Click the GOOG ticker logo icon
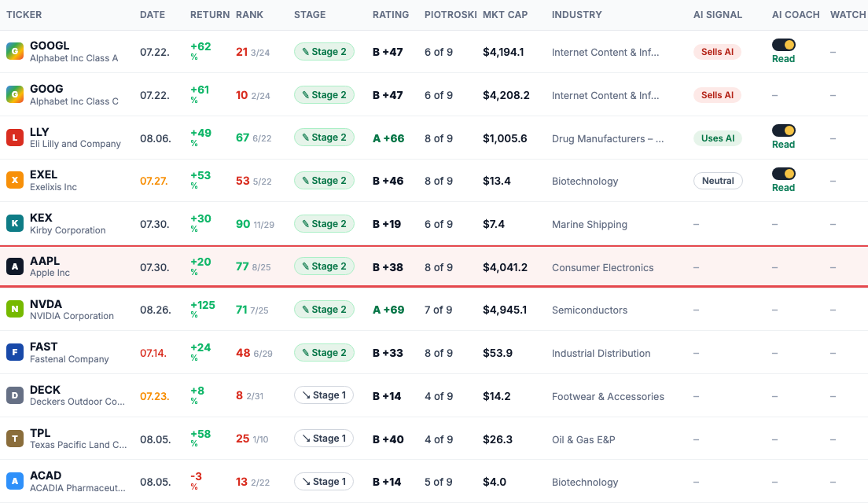 pos(15,94)
